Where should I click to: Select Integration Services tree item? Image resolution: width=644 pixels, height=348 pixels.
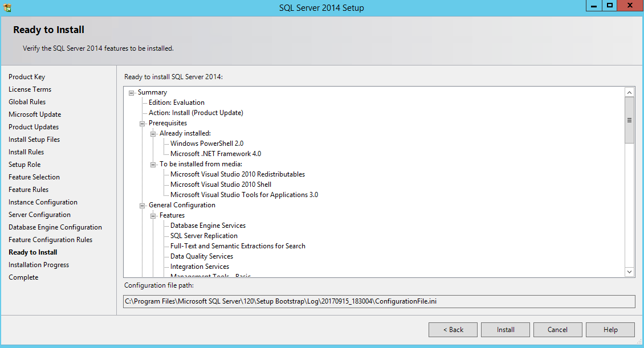click(x=199, y=267)
